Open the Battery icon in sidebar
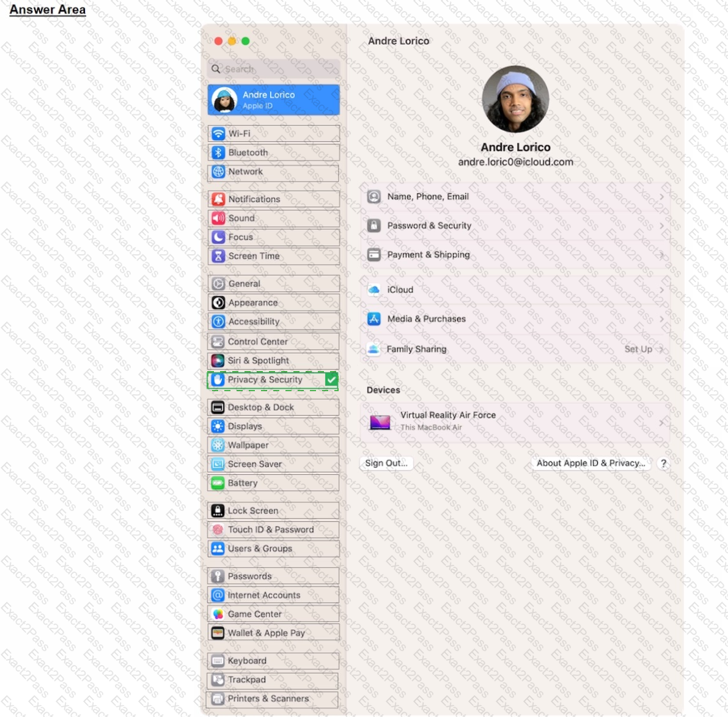The width and height of the screenshot is (728, 717). (217, 484)
